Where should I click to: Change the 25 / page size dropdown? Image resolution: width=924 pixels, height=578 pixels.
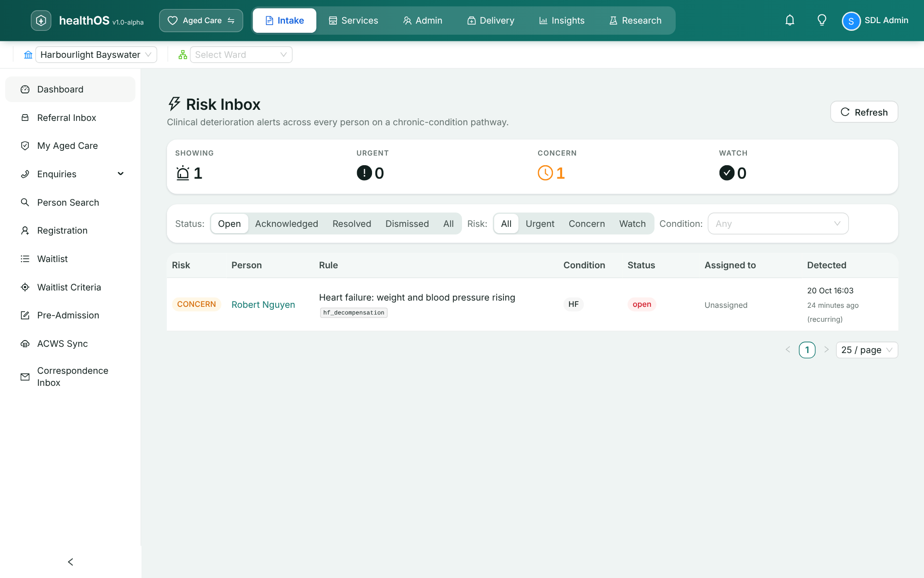point(867,350)
